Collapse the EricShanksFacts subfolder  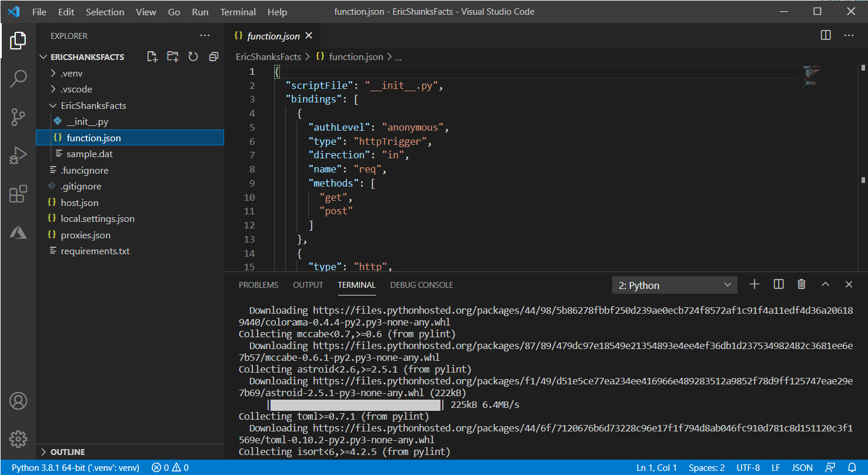[x=93, y=106]
